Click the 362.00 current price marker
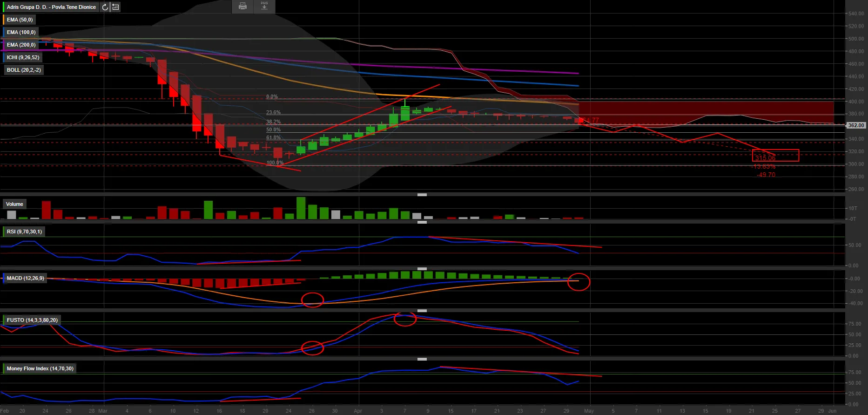This screenshot has width=868, height=415. tap(855, 125)
